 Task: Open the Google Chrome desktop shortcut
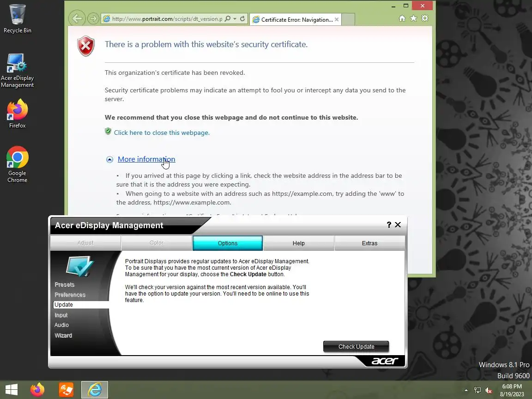point(17,165)
